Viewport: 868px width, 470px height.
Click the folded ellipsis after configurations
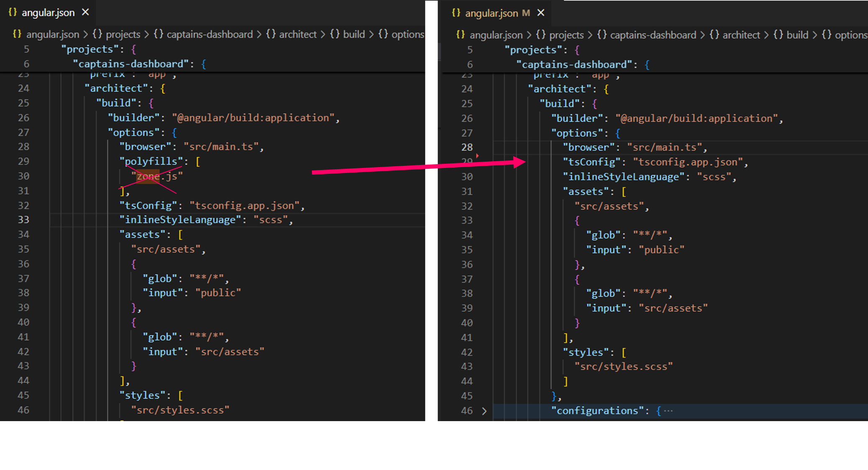[668, 411]
